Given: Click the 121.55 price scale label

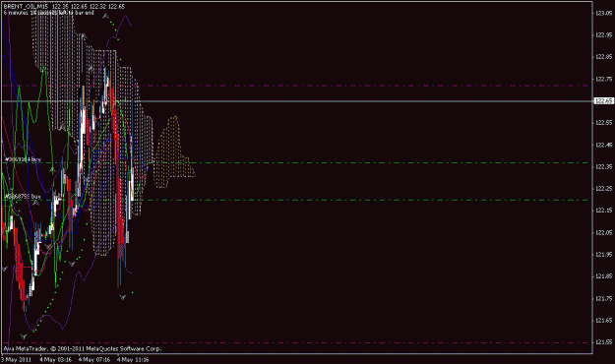Looking at the screenshot, I should [x=604, y=342].
